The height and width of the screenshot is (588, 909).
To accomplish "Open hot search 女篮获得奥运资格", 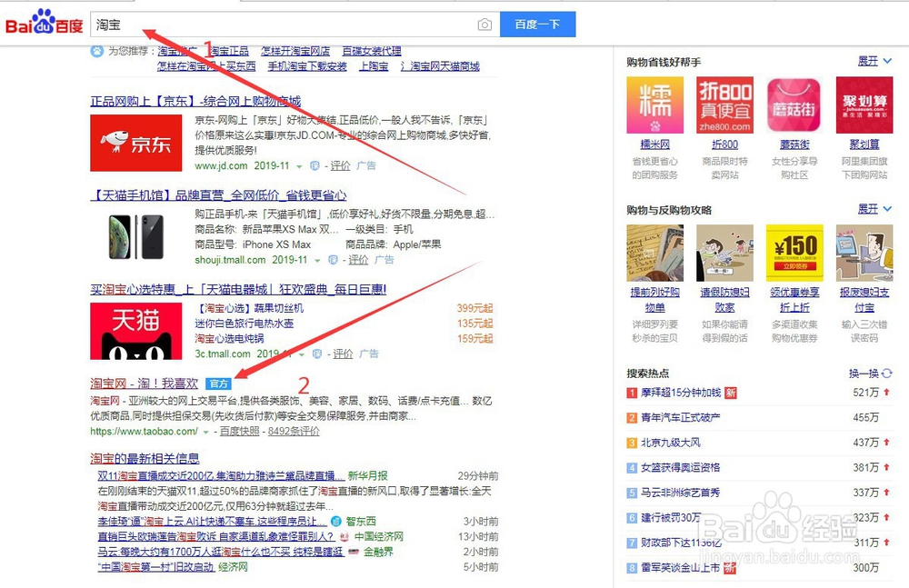I will 681,467.
